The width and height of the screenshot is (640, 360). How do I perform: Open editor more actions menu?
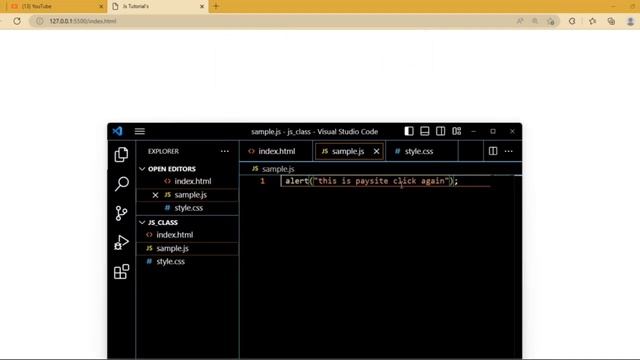509,151
